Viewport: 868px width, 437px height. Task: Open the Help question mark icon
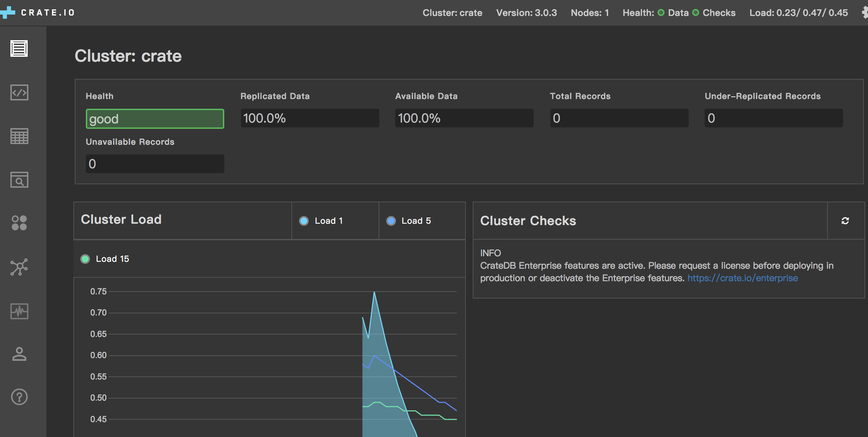pos(19,397)
